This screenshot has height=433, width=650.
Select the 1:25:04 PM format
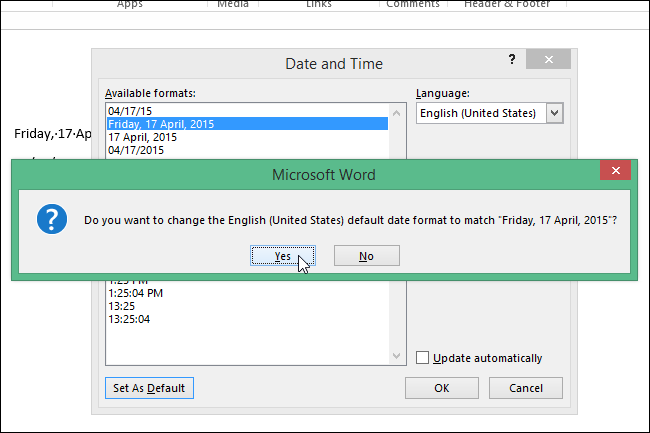click(x=247, y=293)
